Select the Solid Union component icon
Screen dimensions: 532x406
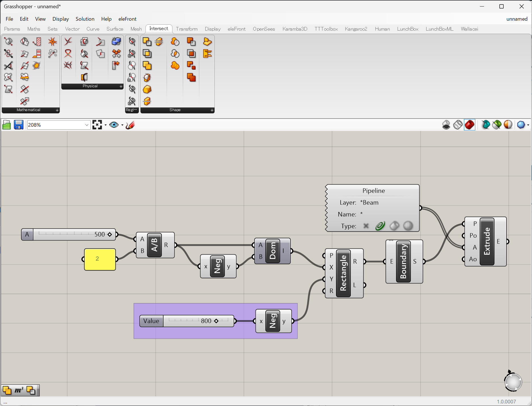click(x=147, y=42)
